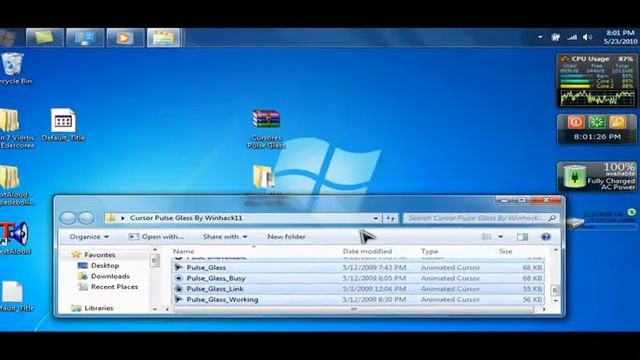Image resolution: width=640 pixels, height=360 pixels.
Task: Open the Organize menu
Action: tap(89, 237)
